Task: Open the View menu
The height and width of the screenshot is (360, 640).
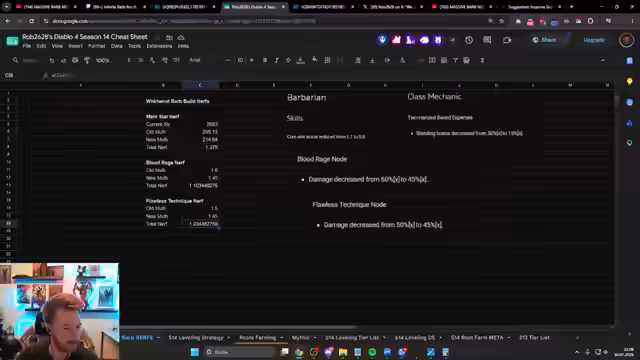Action: [x=57, y=46]
